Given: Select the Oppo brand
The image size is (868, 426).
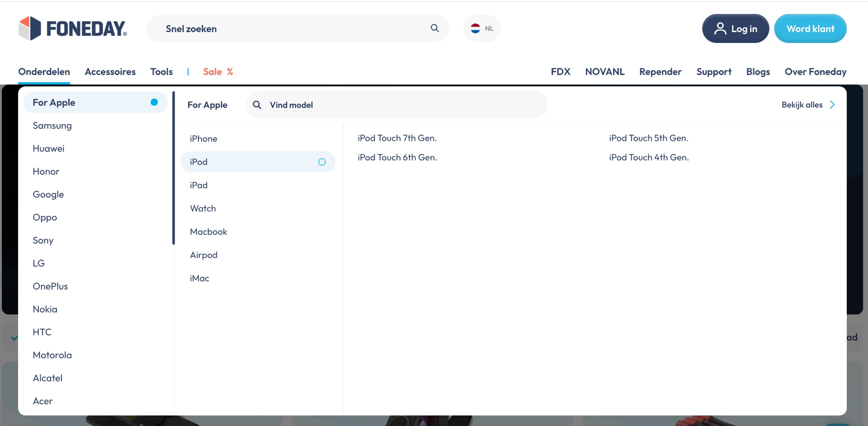Looking at the screenshot, I should click(x=45, y=218).
